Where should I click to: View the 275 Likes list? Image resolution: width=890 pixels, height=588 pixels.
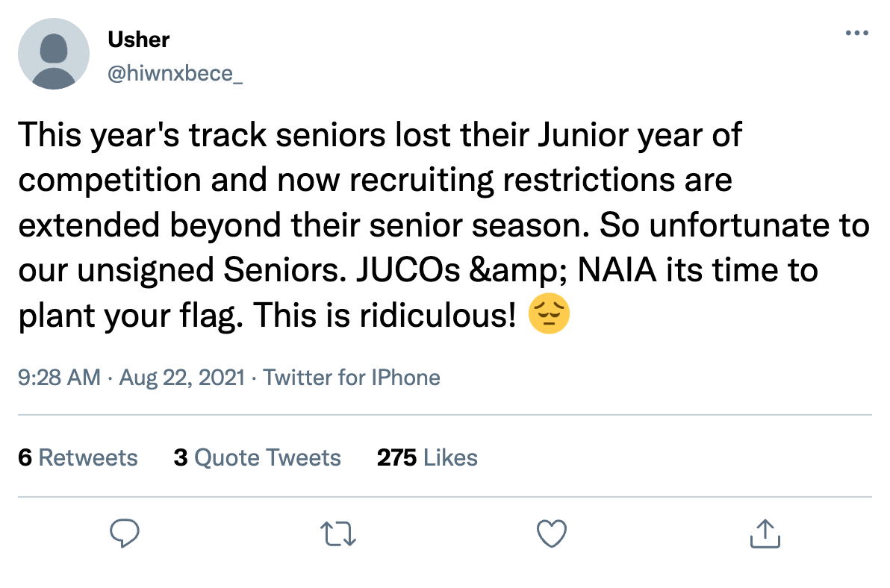[427, 457]
